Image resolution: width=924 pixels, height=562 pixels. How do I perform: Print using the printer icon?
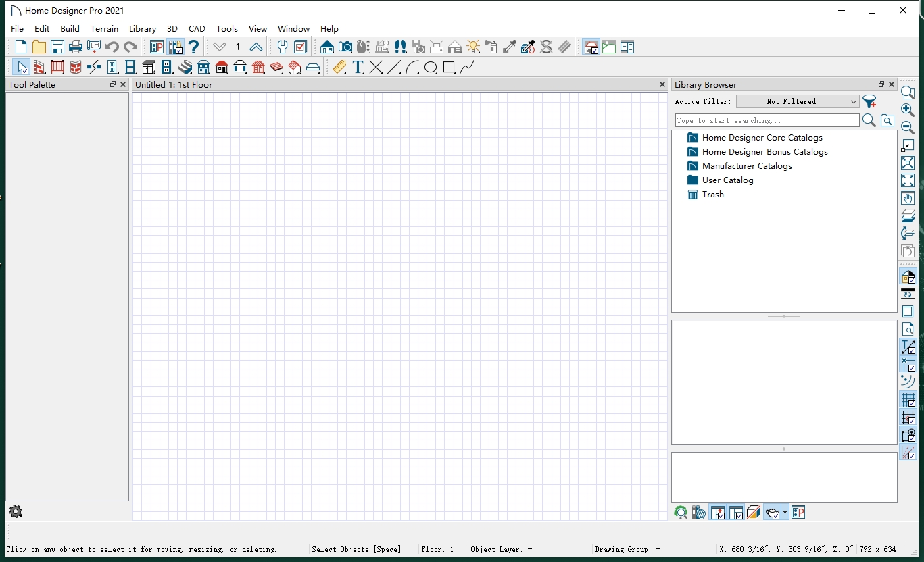click(76, 47)
